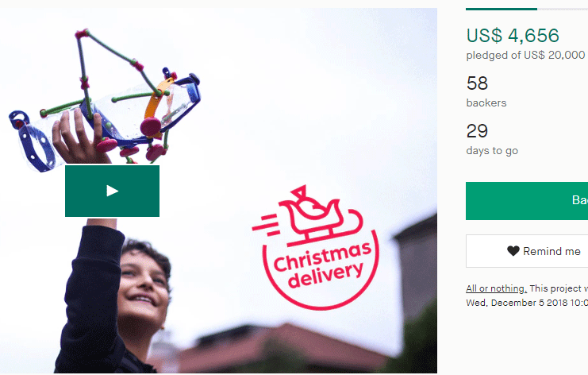Click the unfilled grey part of the progress bar
The width and height of the screenshot is (588, 375).
coord(563,9)
